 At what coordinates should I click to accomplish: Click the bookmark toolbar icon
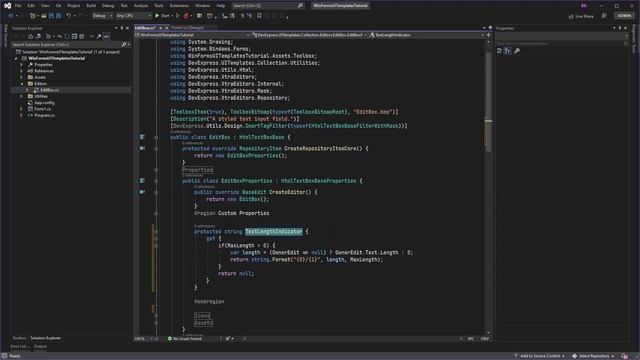coord(259,16)
